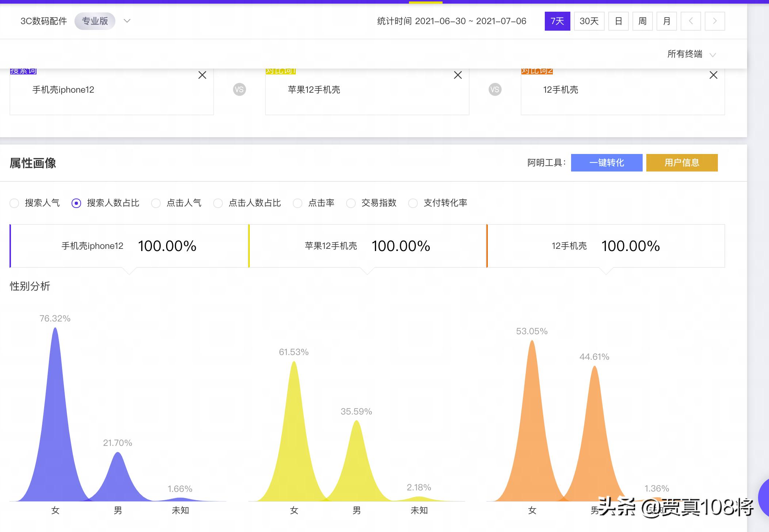Click the VS icon between the first two terms
The image size is (769, 532).
coord(239,89)
